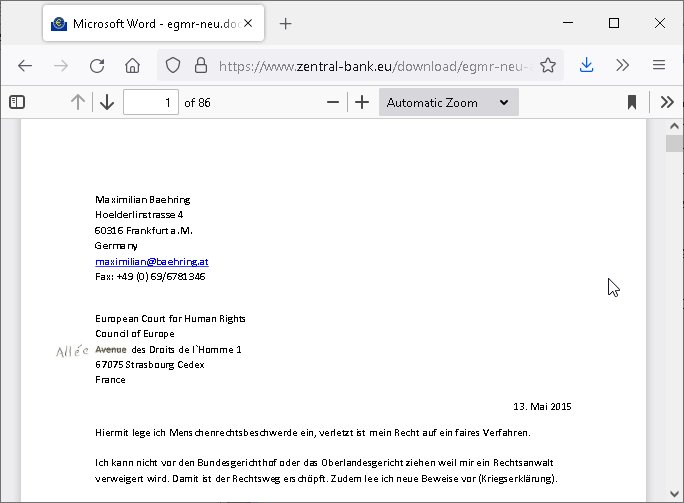
Task: Click scrollbar up arrow
Action: [674, 127]
